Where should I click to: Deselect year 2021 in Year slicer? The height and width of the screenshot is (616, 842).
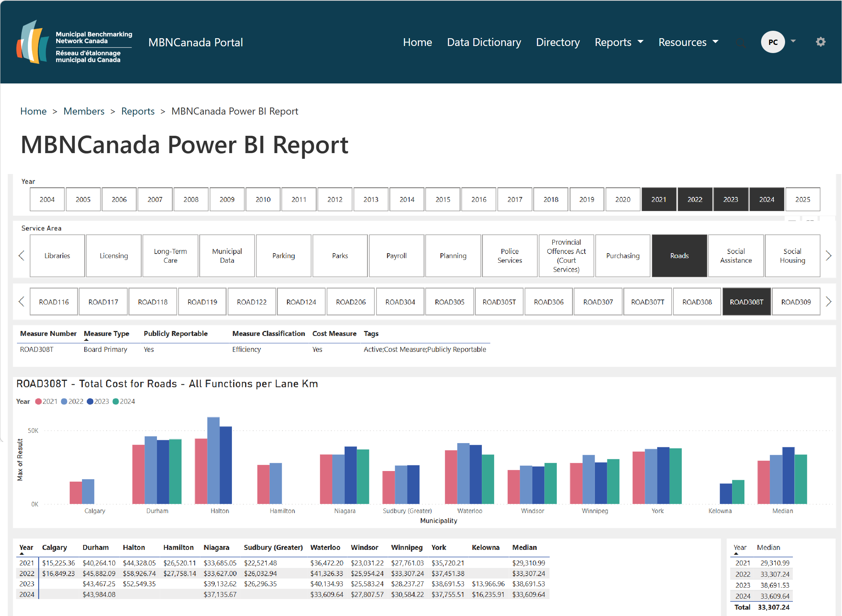point(659,199)
